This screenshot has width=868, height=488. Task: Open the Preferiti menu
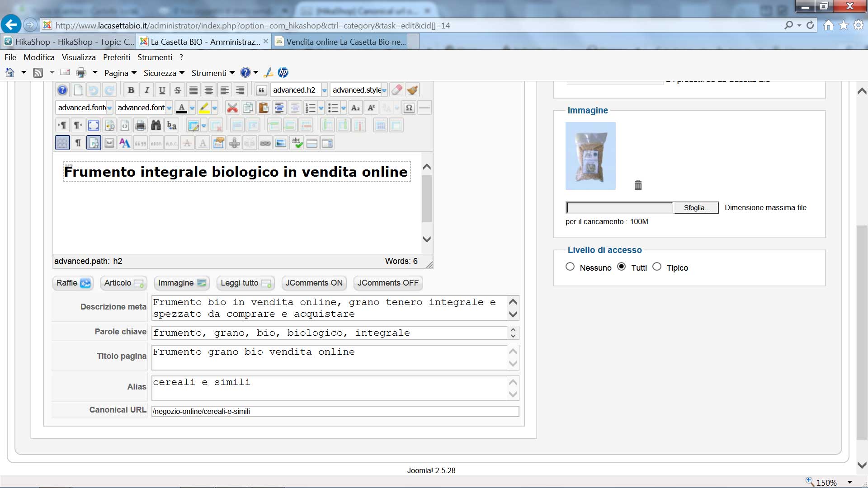116,57
